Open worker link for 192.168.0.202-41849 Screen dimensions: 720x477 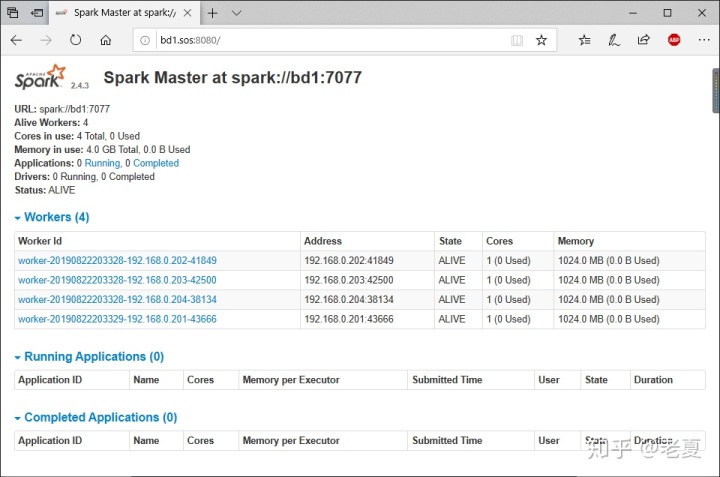coord(118,261)
